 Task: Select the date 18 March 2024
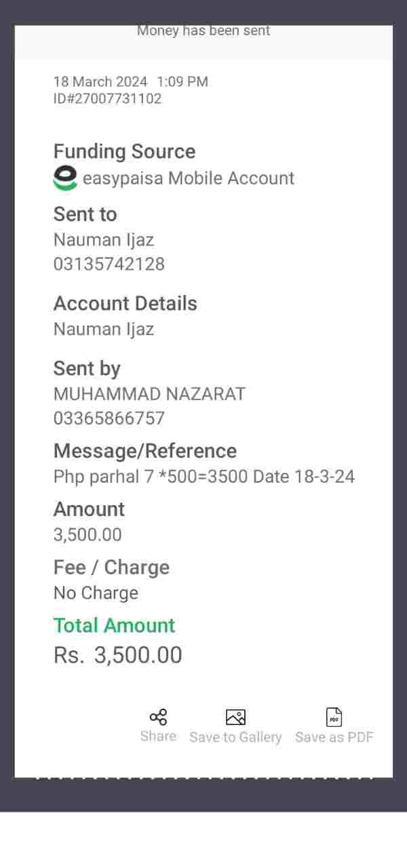click(x=100, y=82)
